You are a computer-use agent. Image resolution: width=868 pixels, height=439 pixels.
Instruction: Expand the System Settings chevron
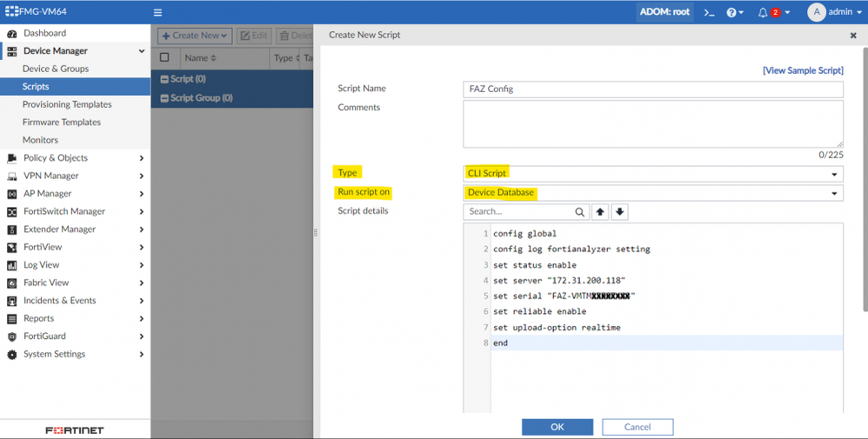(142, 355)
